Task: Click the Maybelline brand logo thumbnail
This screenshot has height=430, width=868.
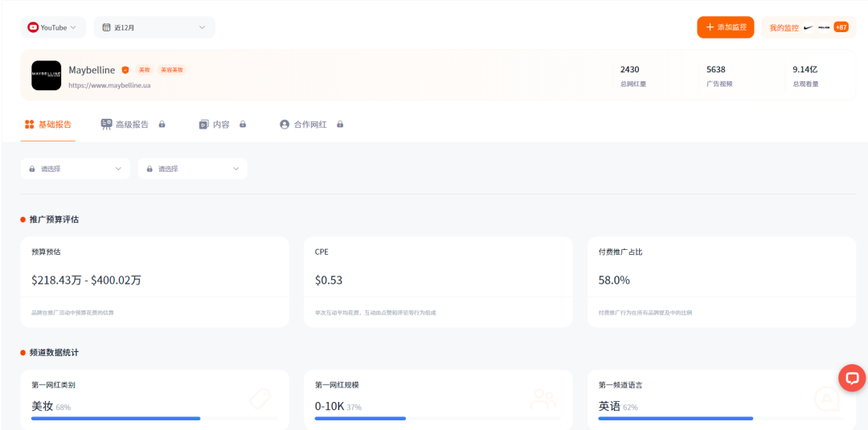Action: point(46,76)
